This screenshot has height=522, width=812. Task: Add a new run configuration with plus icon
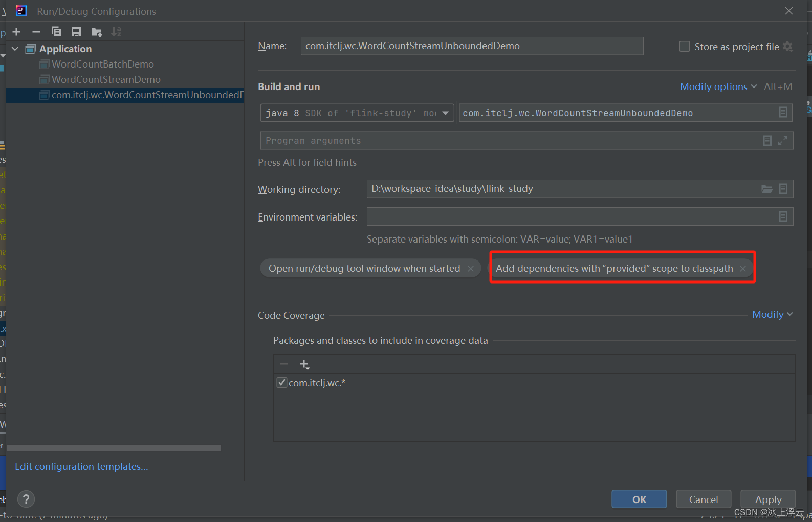point(16,32)
